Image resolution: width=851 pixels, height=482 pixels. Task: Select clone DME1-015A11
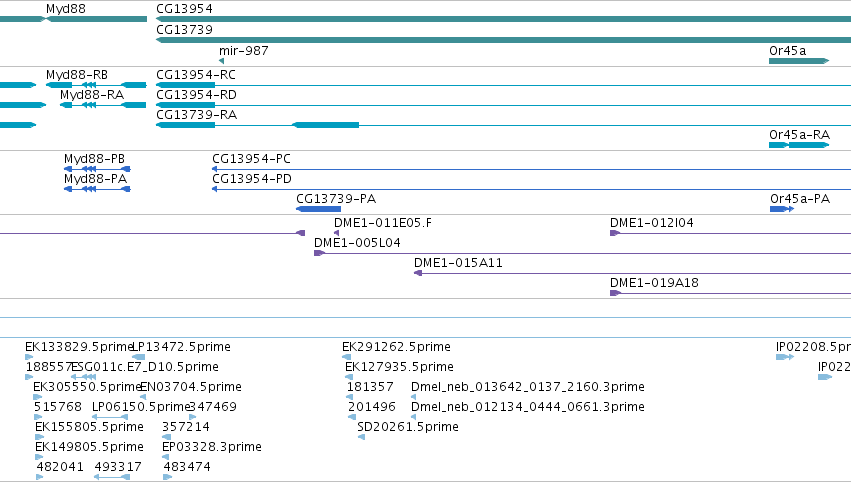tap(458, 263)
